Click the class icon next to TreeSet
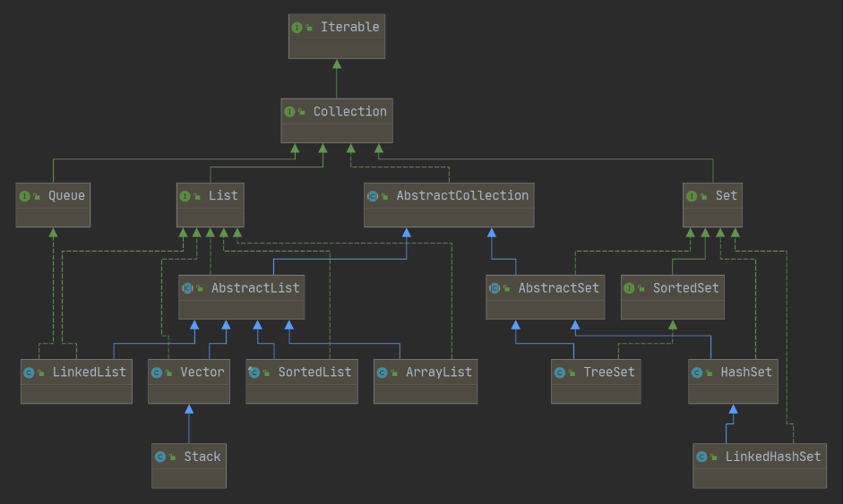Viewport: 843px width, 504px height. click(560, 372)
